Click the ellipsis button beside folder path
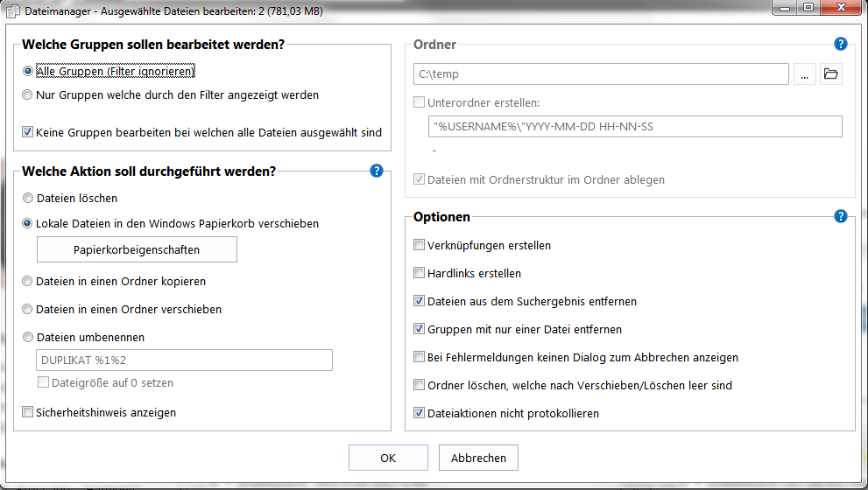The image size is (868, 490). point(805,74)
